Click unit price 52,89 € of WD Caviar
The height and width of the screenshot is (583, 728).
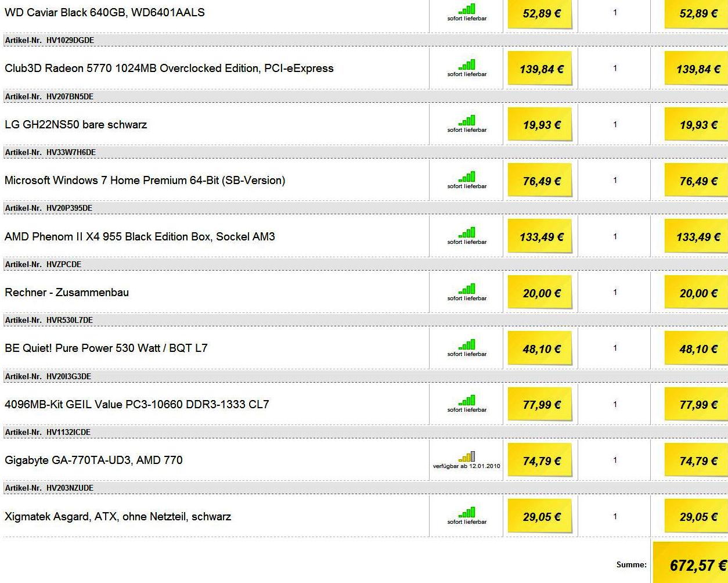pos(540,13)
